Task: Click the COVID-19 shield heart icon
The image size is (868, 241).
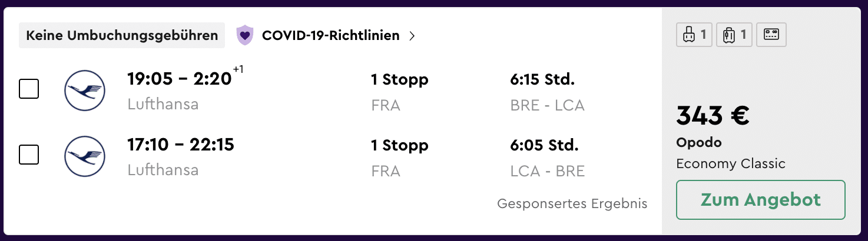Action: click(x=244, y=35)
